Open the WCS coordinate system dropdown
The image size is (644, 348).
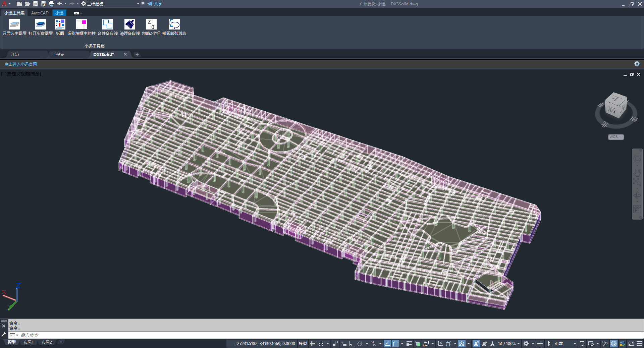click(x=616, y=137)
